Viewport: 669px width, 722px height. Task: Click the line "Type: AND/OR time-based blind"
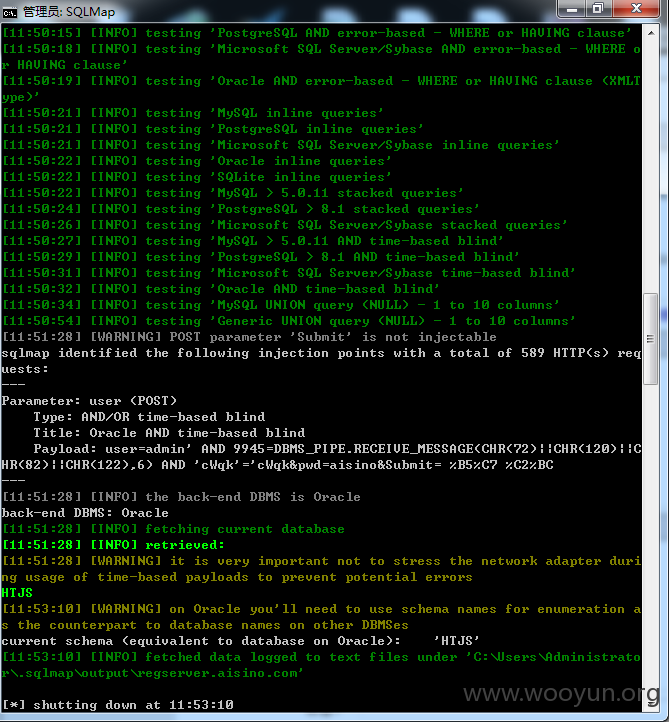pos(149,417)
